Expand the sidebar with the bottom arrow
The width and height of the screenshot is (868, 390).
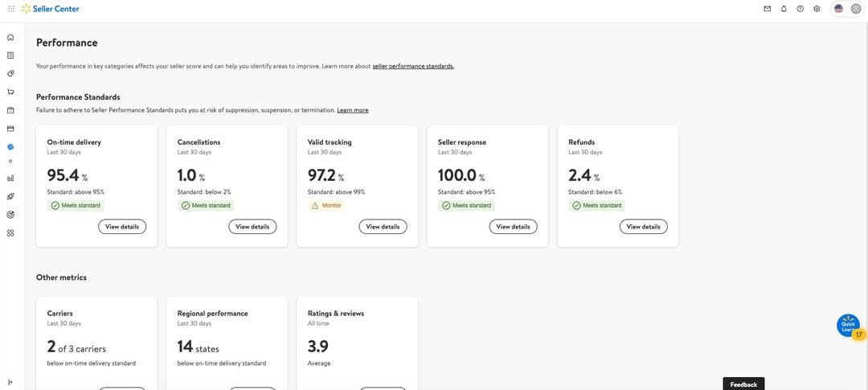pos(10,382)
